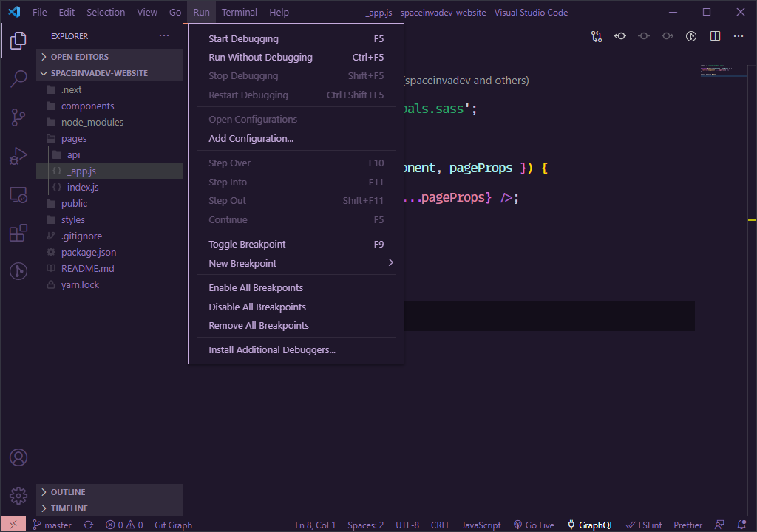
Task: Open the Extensions view icon
Action: coord(18,233)
